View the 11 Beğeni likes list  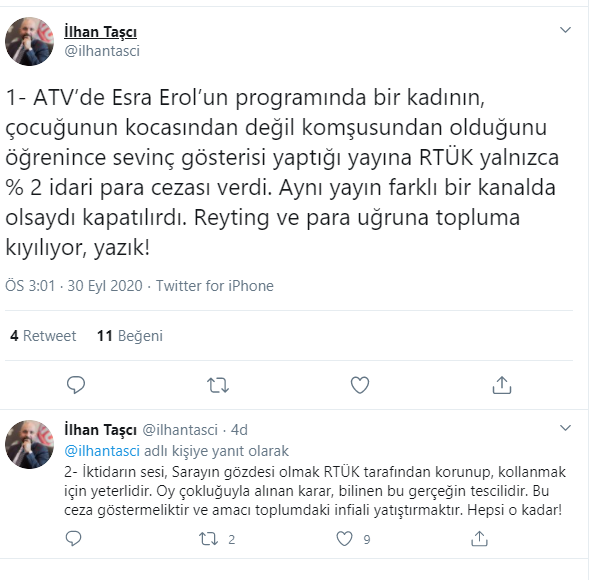pyautogui.click(x=130, y=336)
